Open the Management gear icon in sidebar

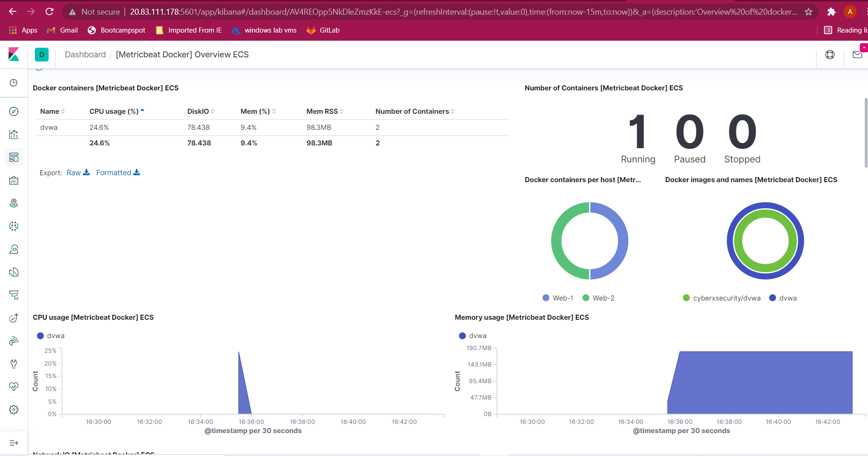tap(14, 410)
